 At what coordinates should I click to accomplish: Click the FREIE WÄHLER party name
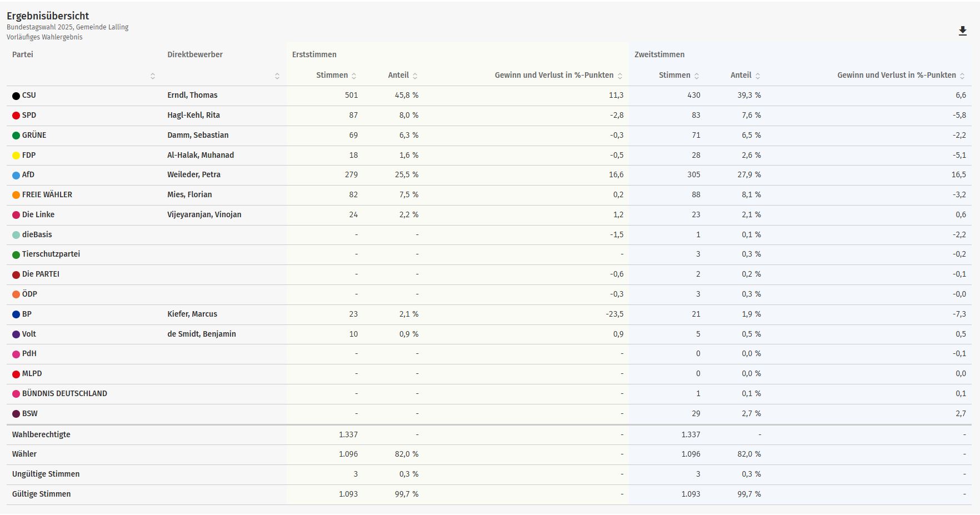pyautogui.click(x=47, y=194)
